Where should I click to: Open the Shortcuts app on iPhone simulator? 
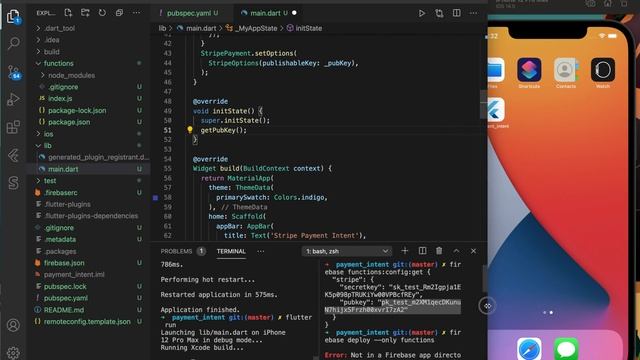pos(529,70)
